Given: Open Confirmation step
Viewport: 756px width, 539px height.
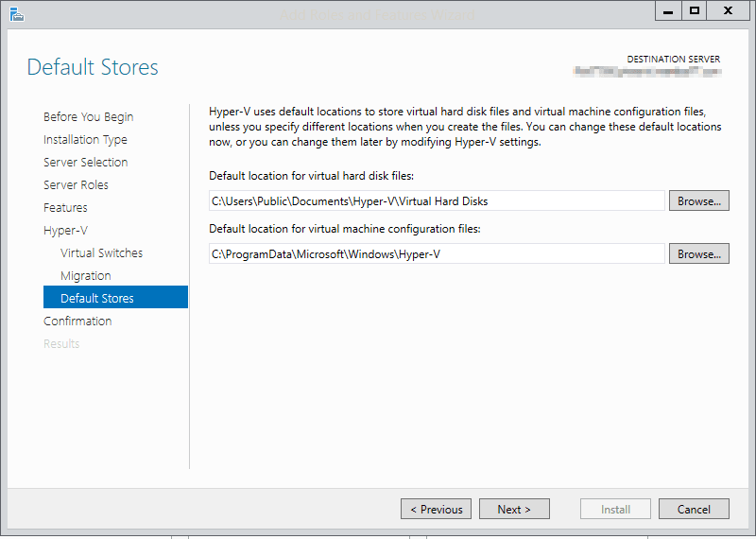Looking at the screenshot, I should coord(77,321).
